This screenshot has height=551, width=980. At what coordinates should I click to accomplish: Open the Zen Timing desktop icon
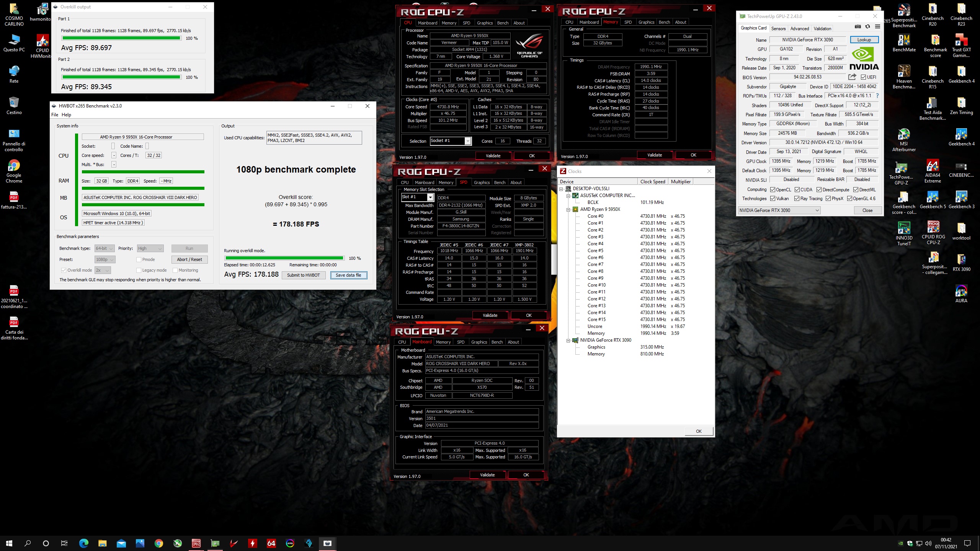961,106
